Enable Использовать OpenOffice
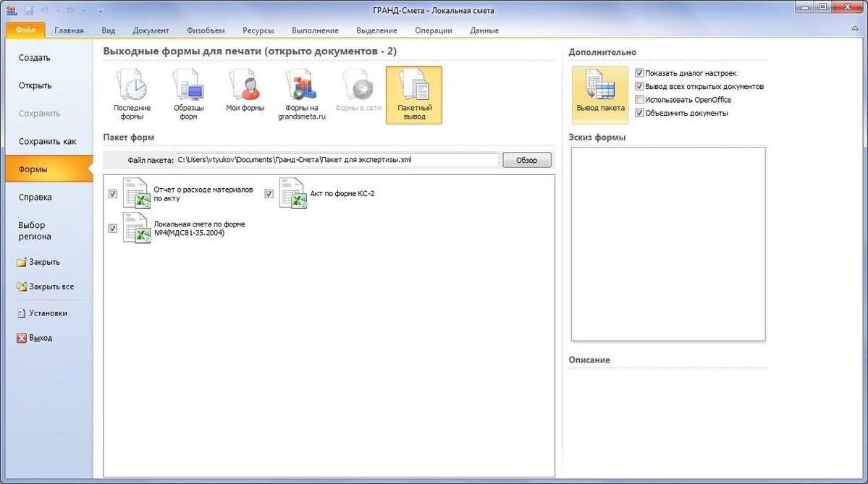 click(639, 100)
